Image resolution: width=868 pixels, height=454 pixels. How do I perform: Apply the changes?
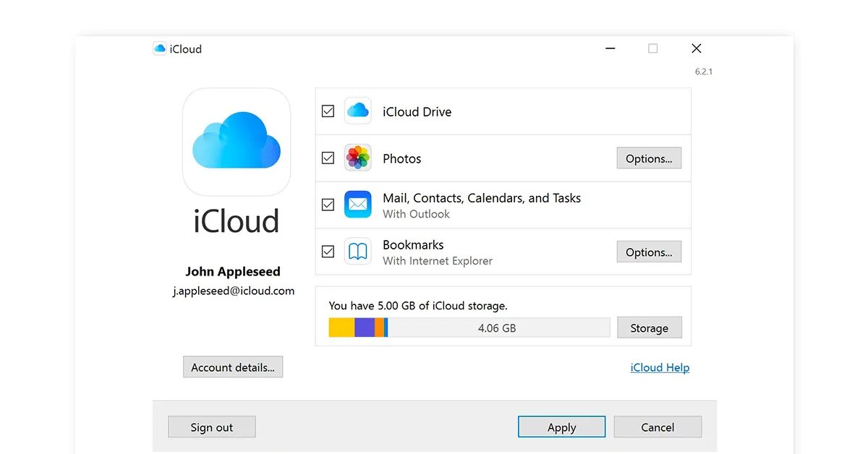point(561,427)
